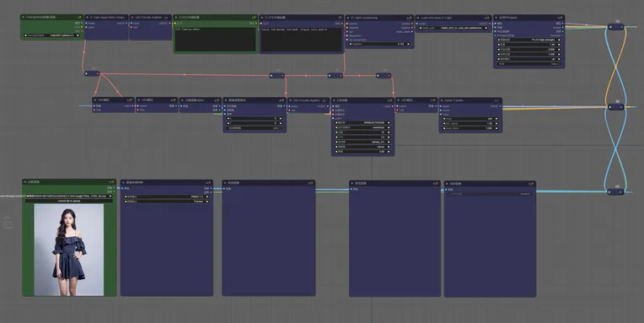
Task: Collapse the IC Light Apply Mask Grey node
Action: (87, 18)
